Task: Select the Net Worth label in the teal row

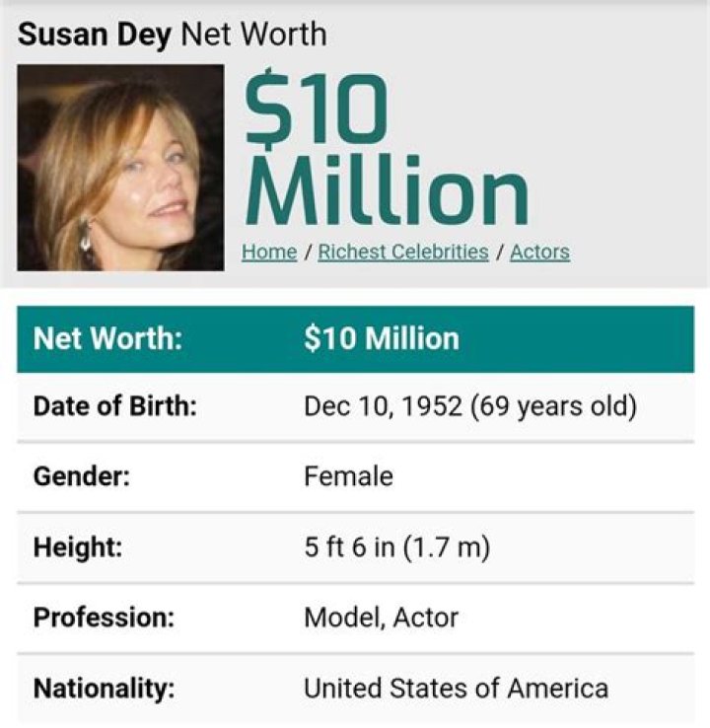Action: pos(107,339)
